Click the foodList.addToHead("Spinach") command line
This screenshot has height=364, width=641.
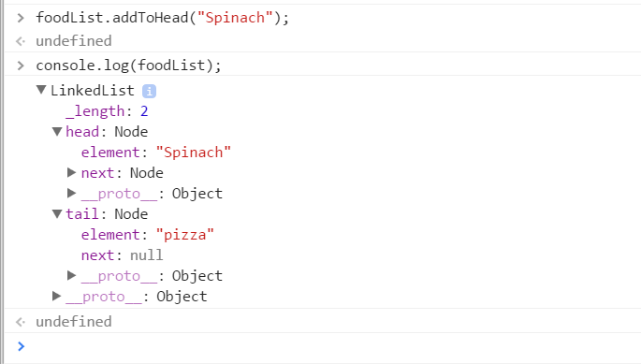point(162,18)
